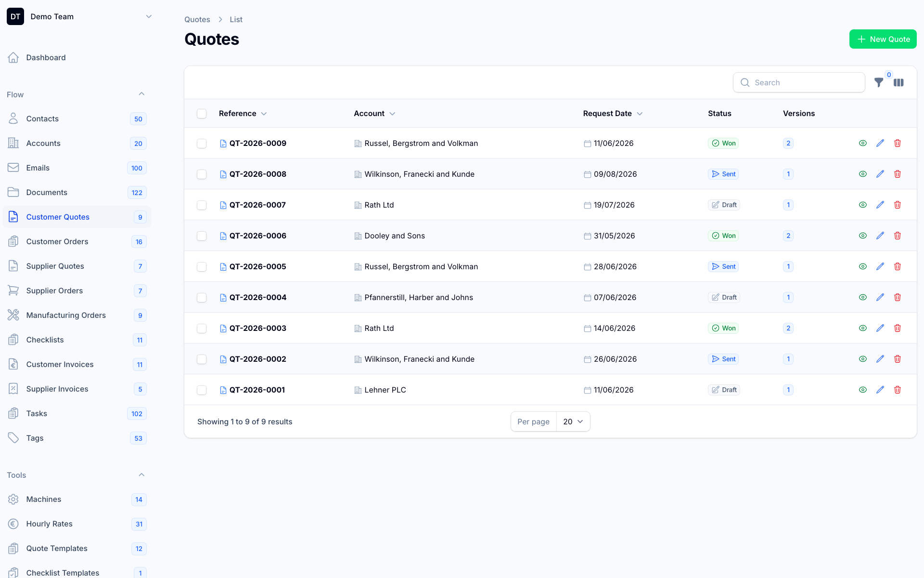Click the DT team avatar

(x=15, y=16)
